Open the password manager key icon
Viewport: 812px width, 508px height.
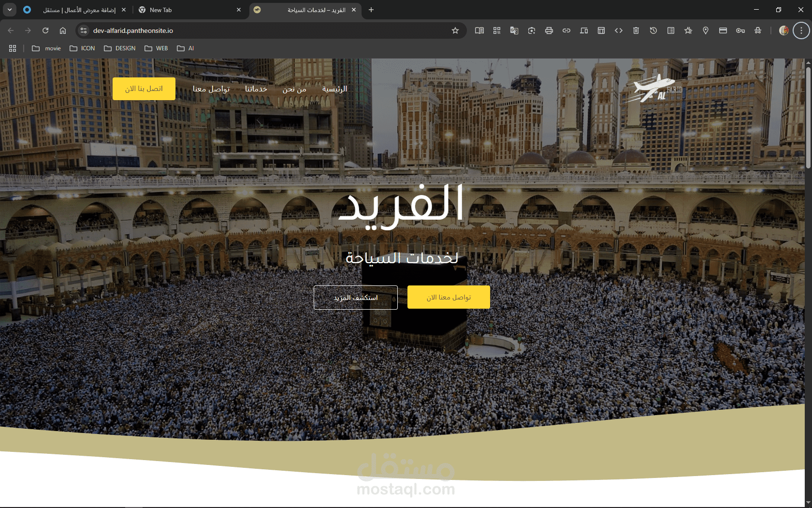740,30
